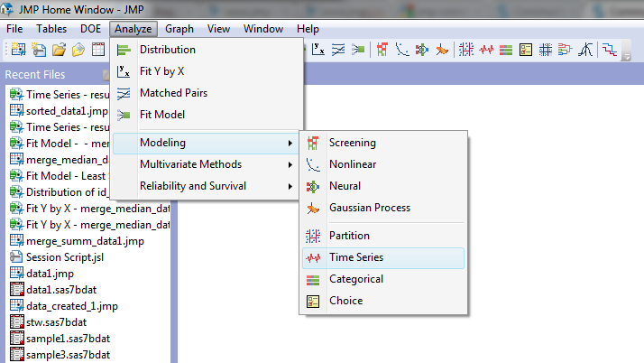Click the Time Series toolbar icon
Screen dimensions: 644x363
pyautogui.click(x=486, y=50)
